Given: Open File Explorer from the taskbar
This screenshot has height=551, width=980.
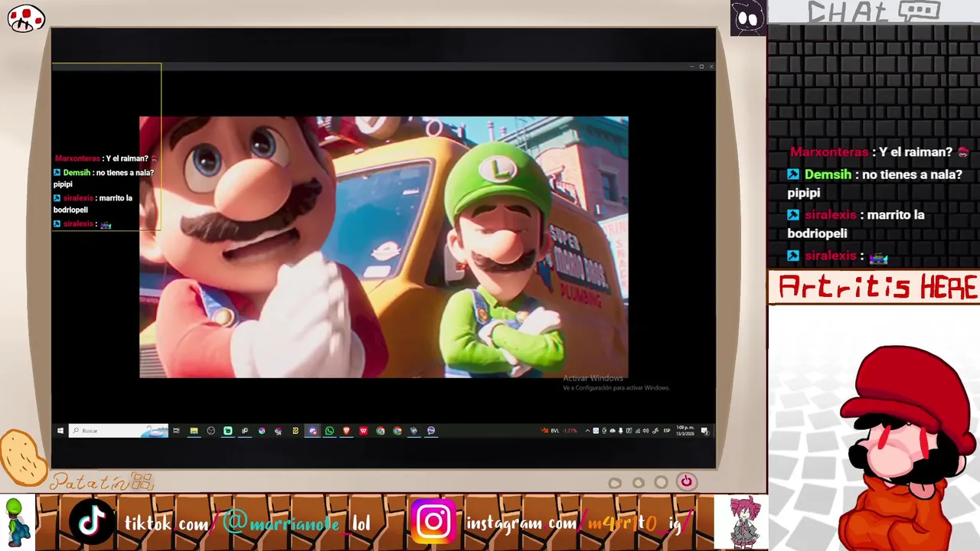Looking at the screenshot, I should (x=194, y=431).
